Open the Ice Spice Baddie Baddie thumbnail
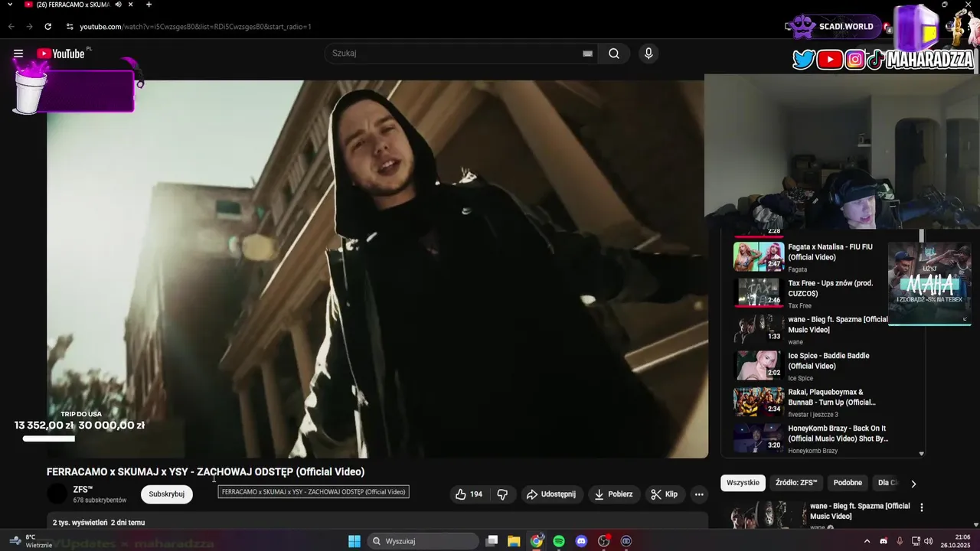 [758, 365]
